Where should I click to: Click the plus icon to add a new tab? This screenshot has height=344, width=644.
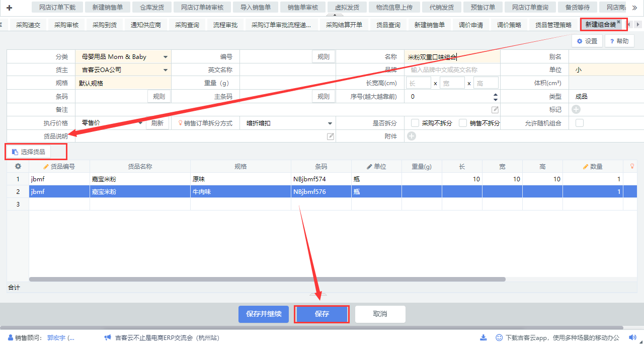pyautogui.click(x=9, y=8)
